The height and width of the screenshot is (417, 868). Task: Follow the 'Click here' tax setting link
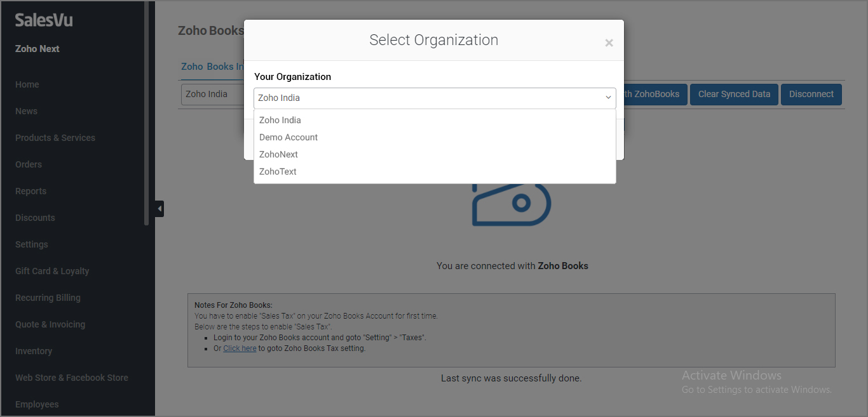pyautogui.click(x=240, y=348)
